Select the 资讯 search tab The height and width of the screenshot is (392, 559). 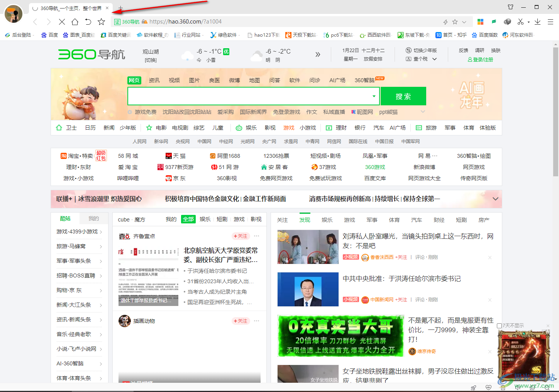point(154,80)
